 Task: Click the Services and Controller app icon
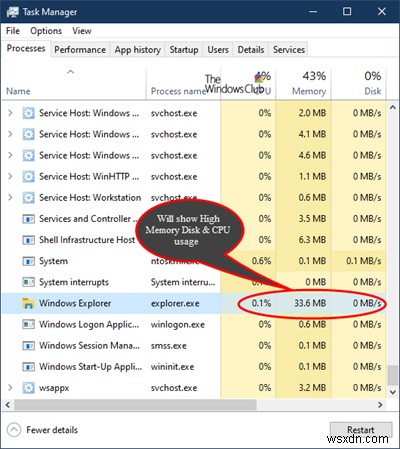click(28, 219)
